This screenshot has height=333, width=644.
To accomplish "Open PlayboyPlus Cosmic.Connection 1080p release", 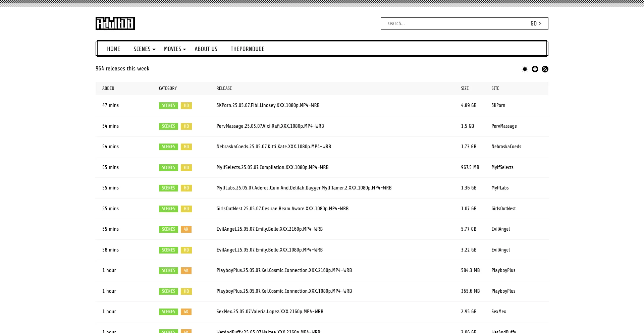I will click(x=284, y=291).
